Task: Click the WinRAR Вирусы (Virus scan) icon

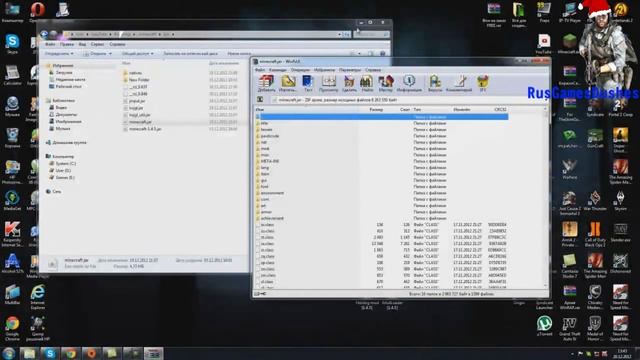Action: (x=435, y=83)
